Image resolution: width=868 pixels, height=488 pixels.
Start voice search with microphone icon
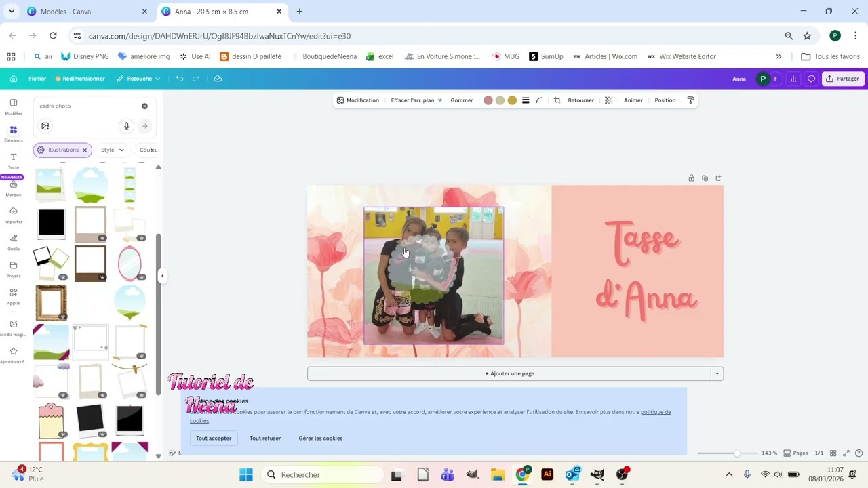[x=126, y=126]
